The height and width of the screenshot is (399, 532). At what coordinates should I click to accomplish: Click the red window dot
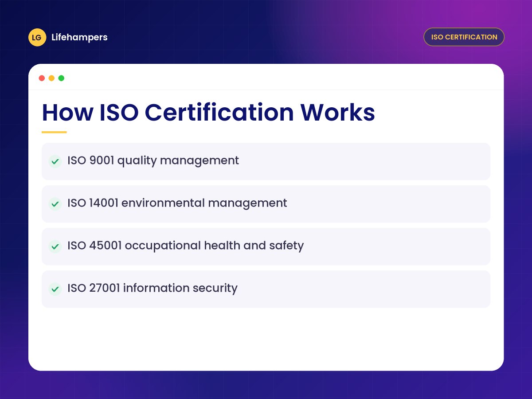[x=42, y=78]
